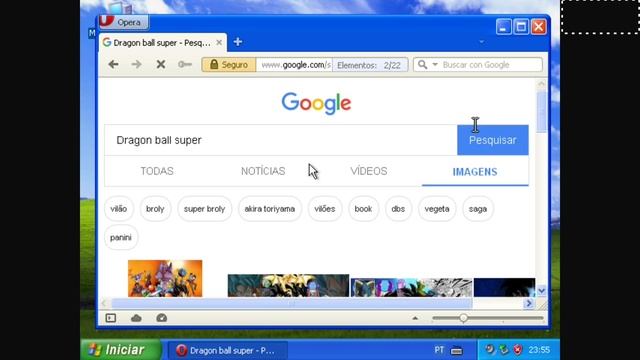Click the Google logo

[x=316, y=103]
